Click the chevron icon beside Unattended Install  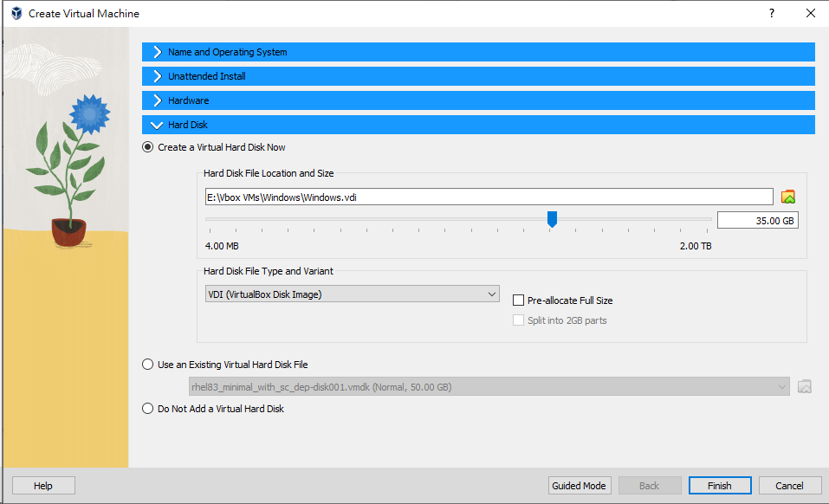157,76
